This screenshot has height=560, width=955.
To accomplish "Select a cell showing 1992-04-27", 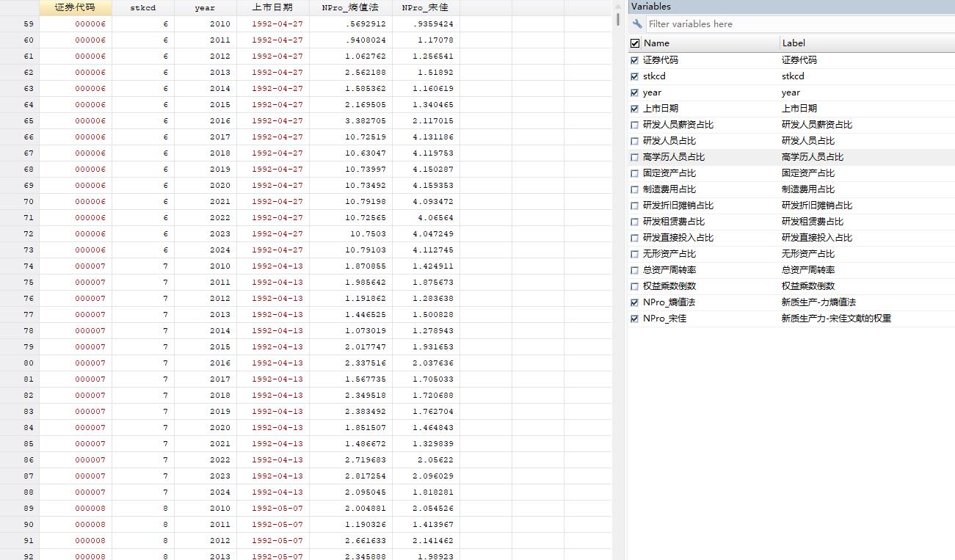I will [x=277, y=23].
